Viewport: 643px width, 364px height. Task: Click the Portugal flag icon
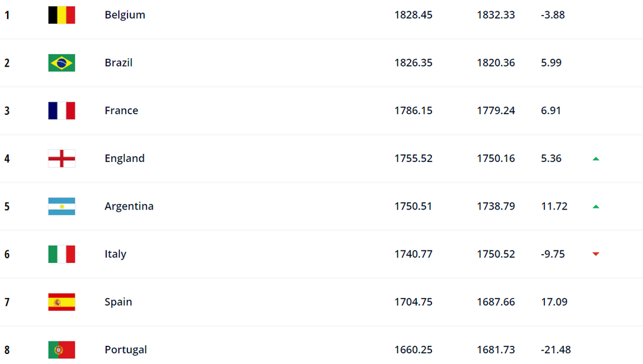pyautogui.click(x=62, y=350)
